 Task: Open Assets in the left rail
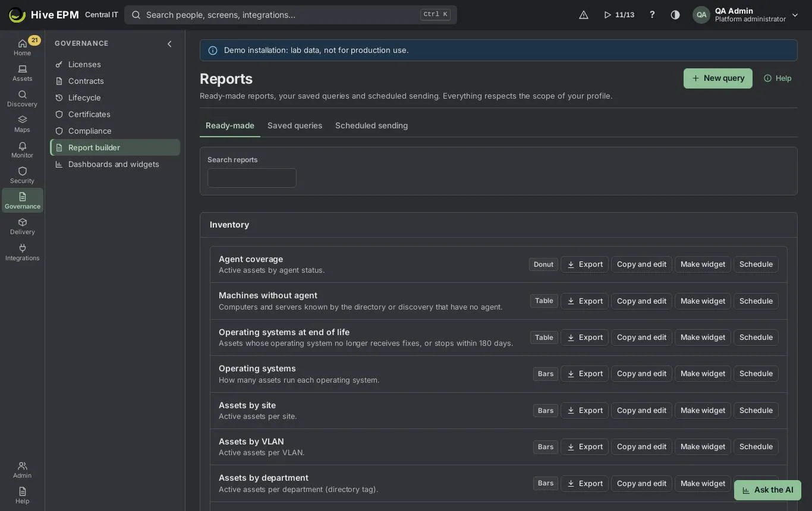(22, 73)
